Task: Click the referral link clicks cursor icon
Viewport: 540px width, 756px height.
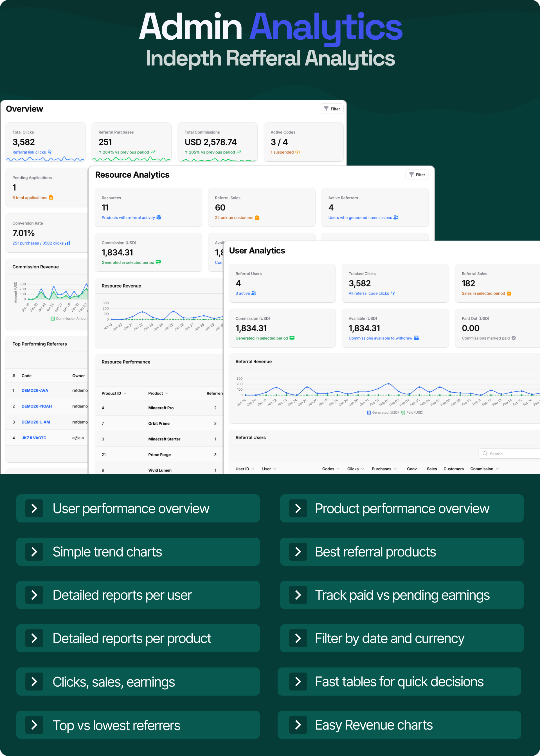Action: (49, 152)
